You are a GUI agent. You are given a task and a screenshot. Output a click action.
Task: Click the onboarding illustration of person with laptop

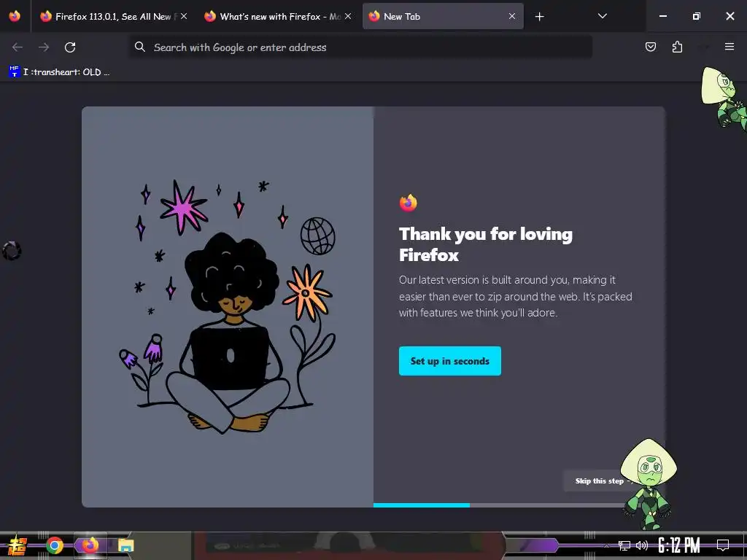[228, 307]
